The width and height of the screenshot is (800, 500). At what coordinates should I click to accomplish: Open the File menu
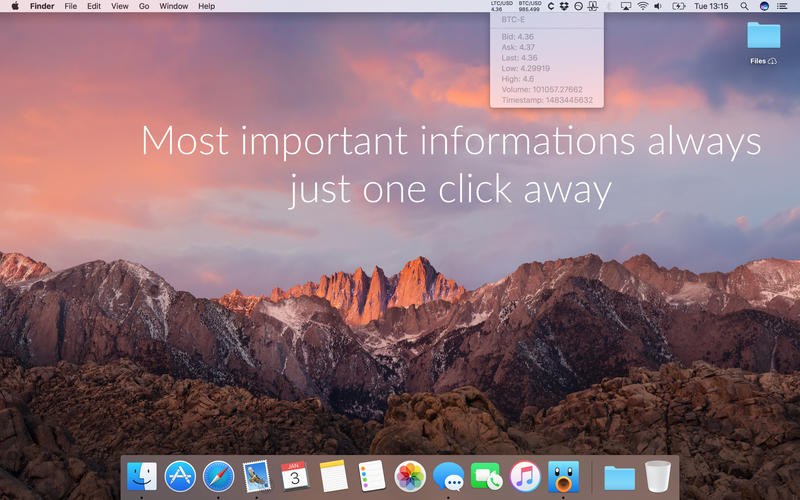(70, 6)
